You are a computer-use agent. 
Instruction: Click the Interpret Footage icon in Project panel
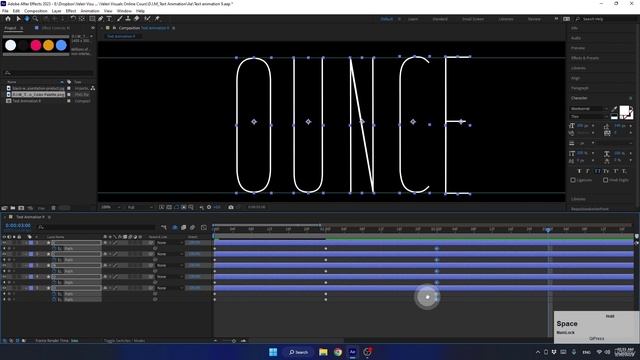[4, 208]
